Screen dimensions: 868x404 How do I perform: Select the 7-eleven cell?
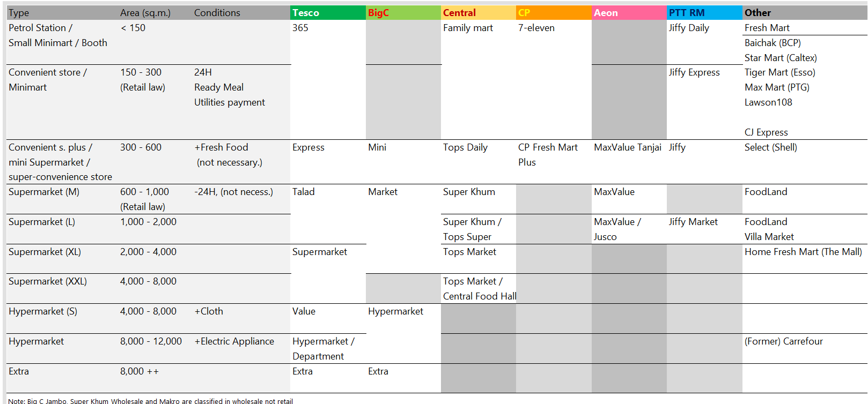536,28
